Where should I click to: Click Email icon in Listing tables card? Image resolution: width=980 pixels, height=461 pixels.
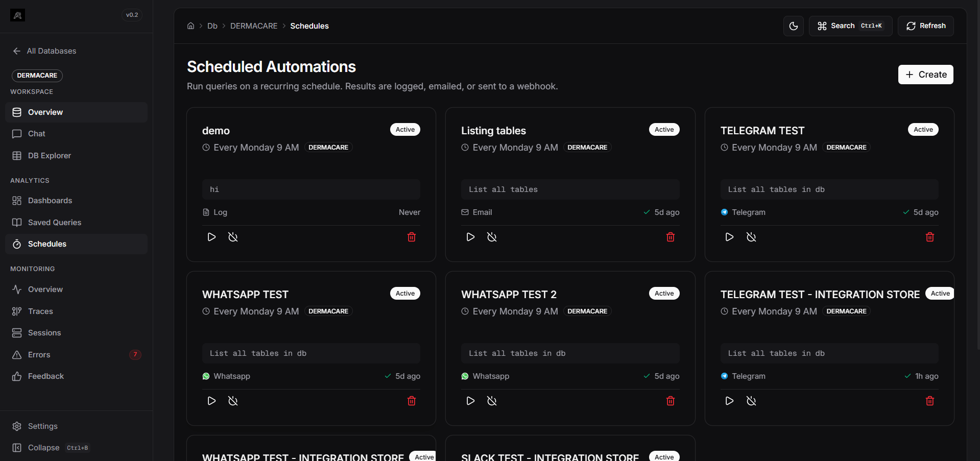pyautogui.click(x=465, y=212)
